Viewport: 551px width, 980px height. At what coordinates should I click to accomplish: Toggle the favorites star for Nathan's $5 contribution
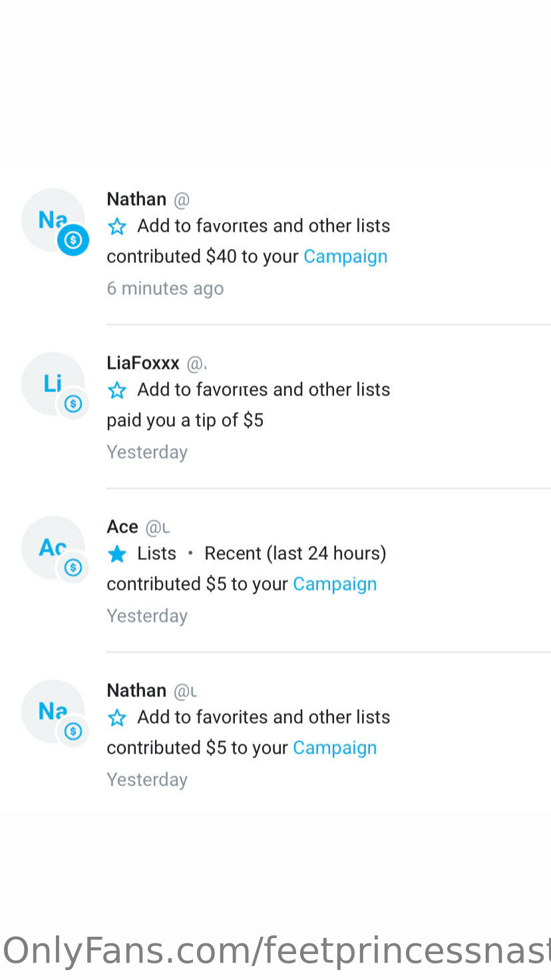pyautogui.click(x=117, y=718)
